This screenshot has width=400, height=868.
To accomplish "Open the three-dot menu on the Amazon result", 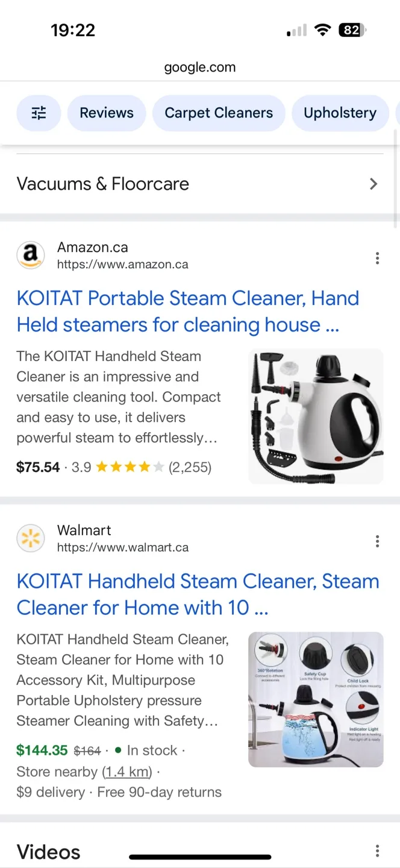I will click(377, 257).
